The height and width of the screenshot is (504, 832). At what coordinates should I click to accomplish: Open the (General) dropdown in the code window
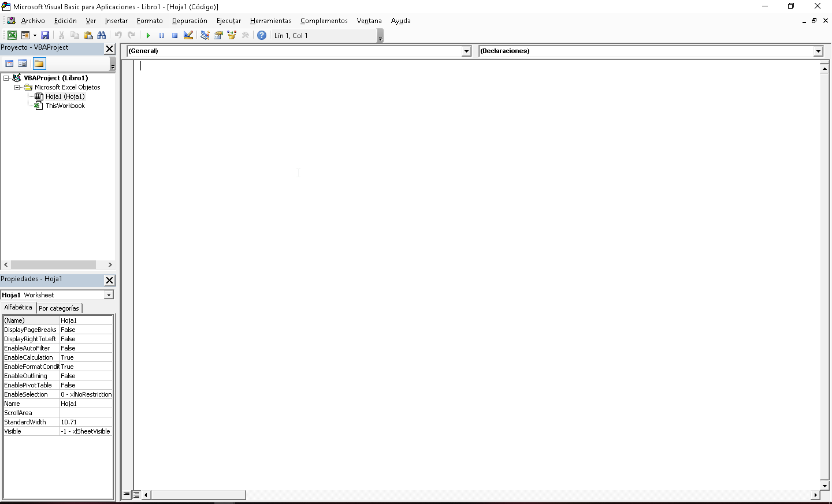click(x=466, y=51)
